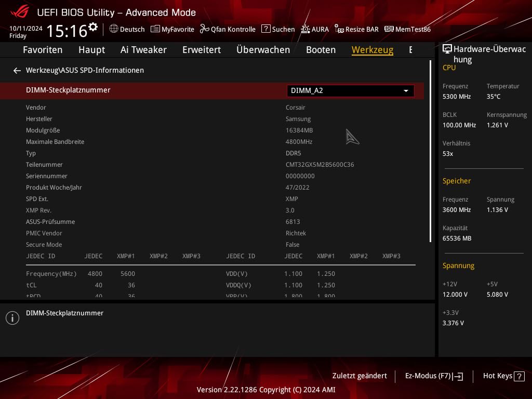This screenshot has width=532, height=399.
Task: Go back using the left arrow
Action: coord(17,70)
